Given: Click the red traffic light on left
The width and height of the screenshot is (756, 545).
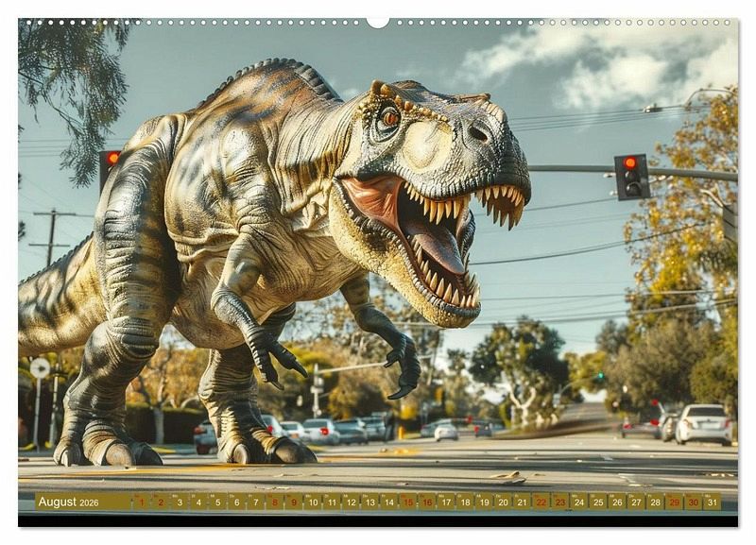Looking at the screenshot, I should tap(112, 159).
